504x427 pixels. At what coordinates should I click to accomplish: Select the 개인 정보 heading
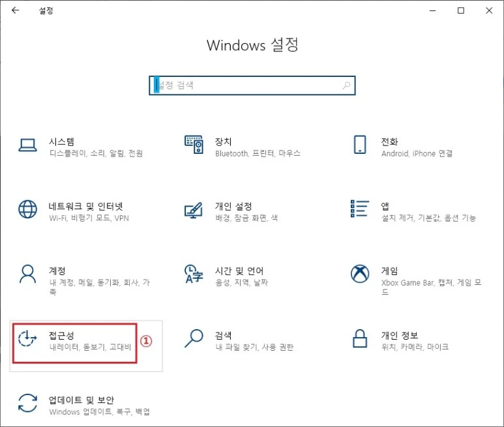coord(400,336)
